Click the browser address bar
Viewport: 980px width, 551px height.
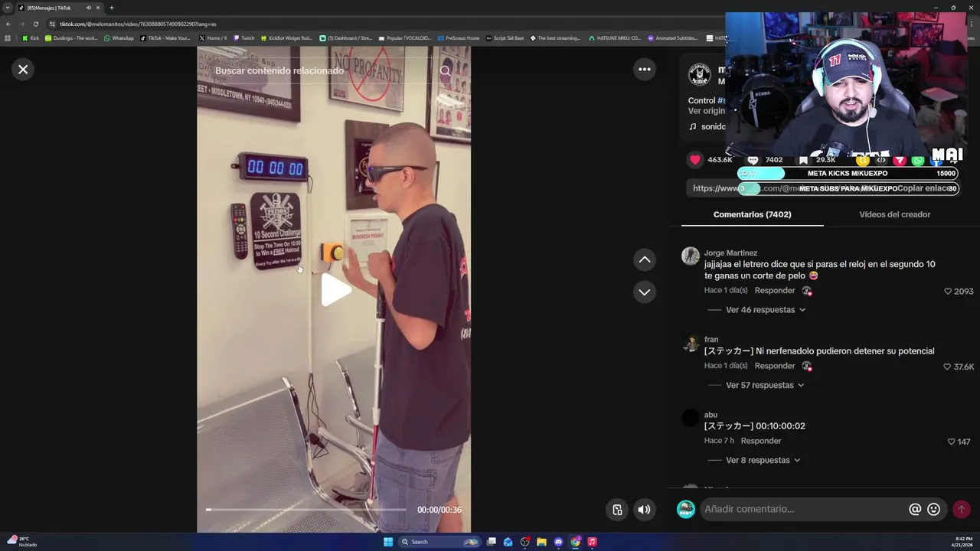[x=383, y=24]
